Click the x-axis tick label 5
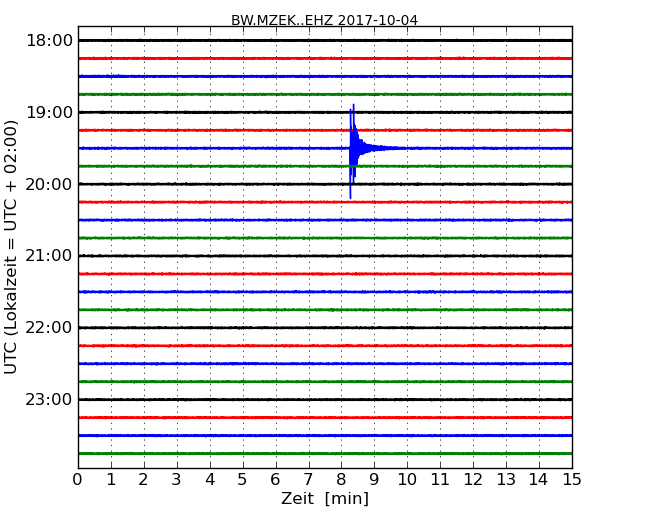The image size is (650, 520). point(243,480)
